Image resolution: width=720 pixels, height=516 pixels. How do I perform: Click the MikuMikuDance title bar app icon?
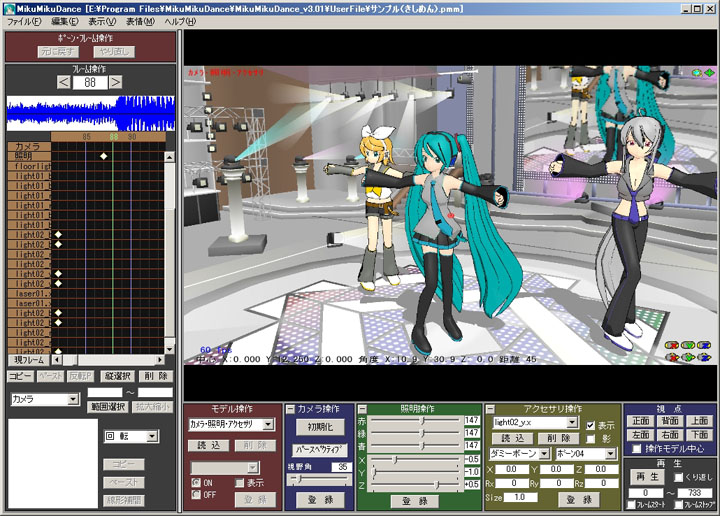point(9,8)
